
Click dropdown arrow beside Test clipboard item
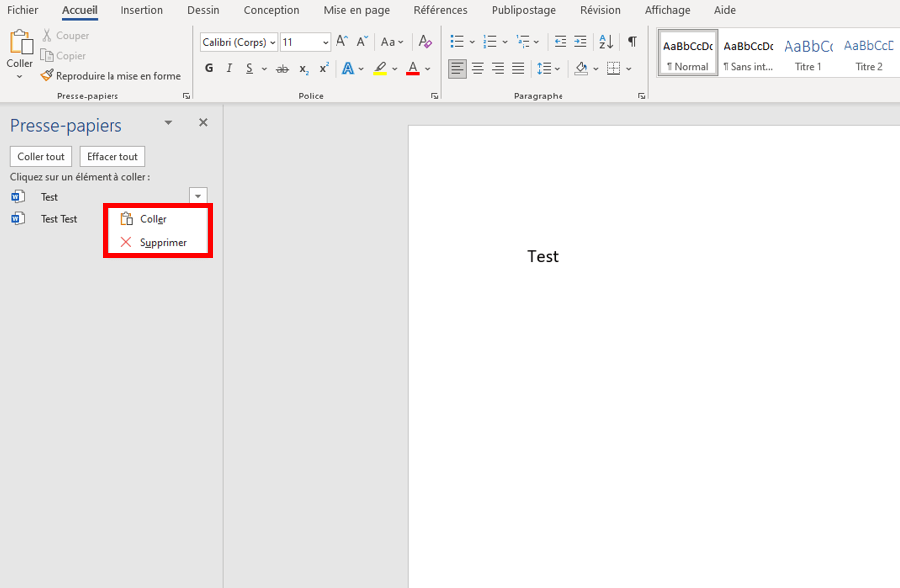click(198, 196)
